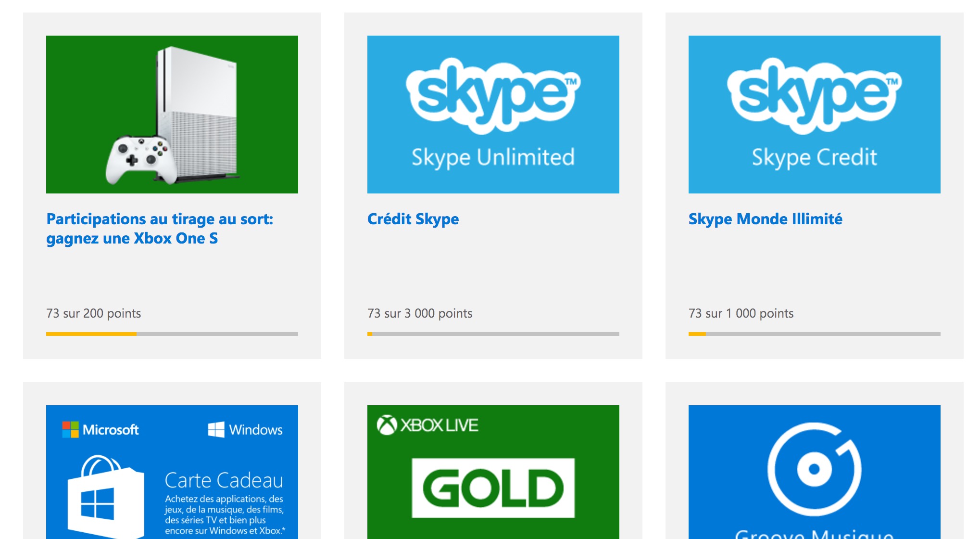The width and height of the screenshot is (980, 539).
Task: Click the progress bar under 73 sur 200 points
Action: tap(172, 333)
